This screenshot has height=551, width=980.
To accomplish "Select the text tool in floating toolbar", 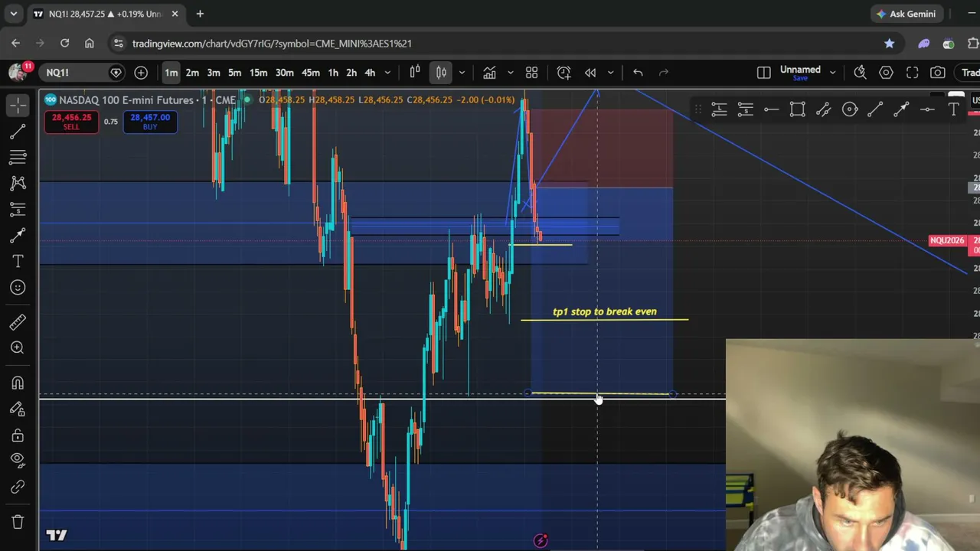I will click(x=953, y=110).
